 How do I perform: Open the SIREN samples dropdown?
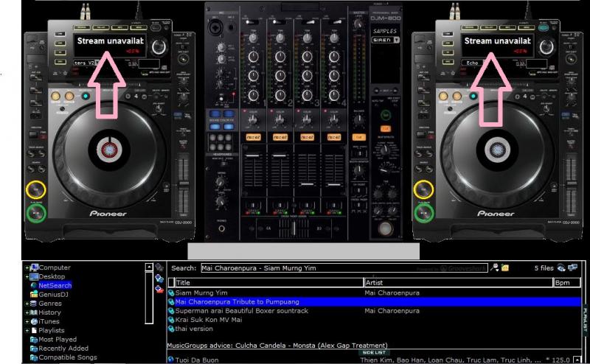(396, 41)
